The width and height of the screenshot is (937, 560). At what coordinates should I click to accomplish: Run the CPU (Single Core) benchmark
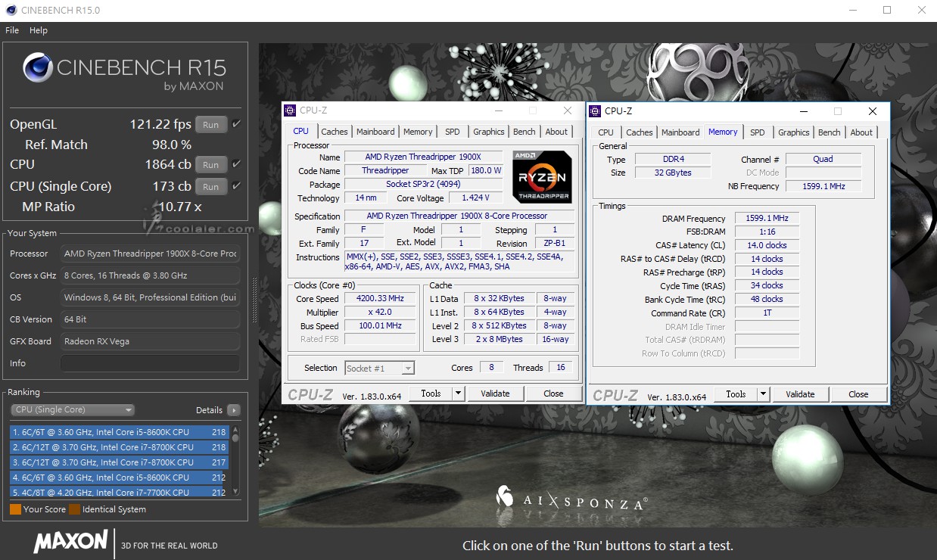tap(211, 187)
